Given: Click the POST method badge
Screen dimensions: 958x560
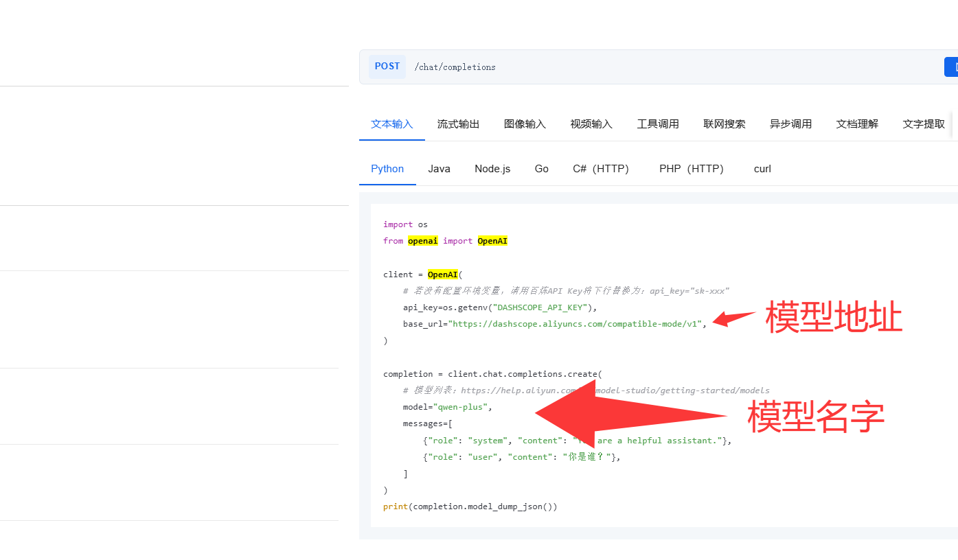Looking at the screenshot, I should (x=387, y=67).
